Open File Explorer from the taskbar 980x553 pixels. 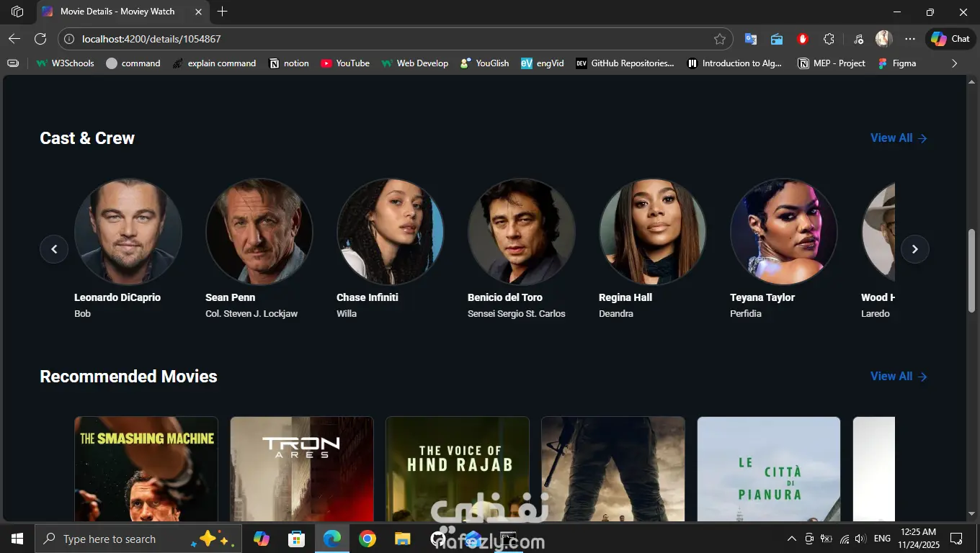tap(402, 539)
